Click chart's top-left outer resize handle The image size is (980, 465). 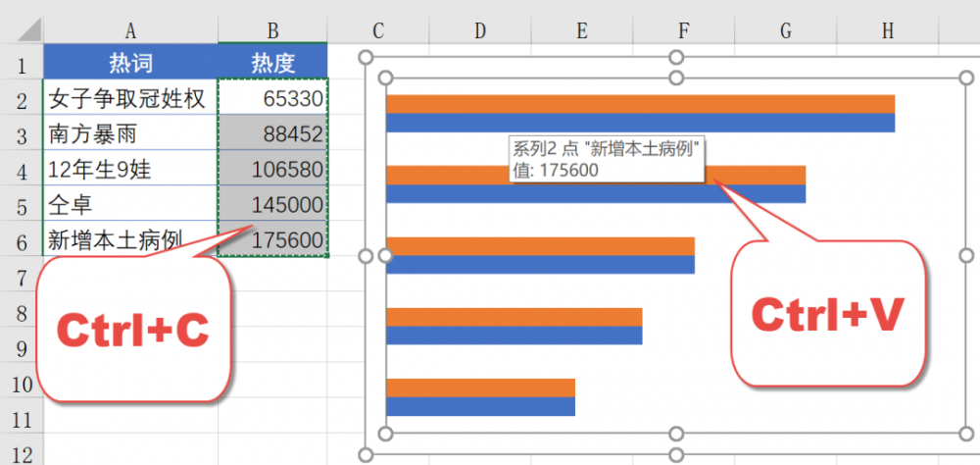(x=367, y=58)
